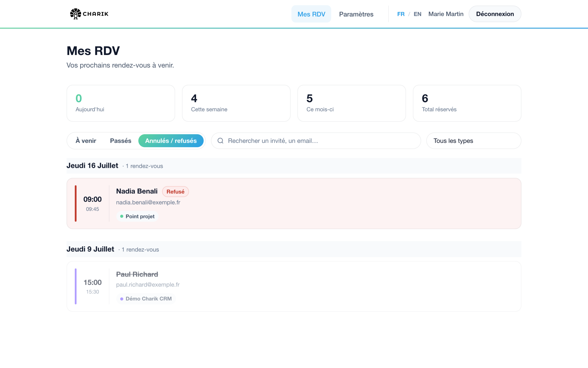
Task: Click the Aujourd'hui stat card
Action: tap(121, 103)
